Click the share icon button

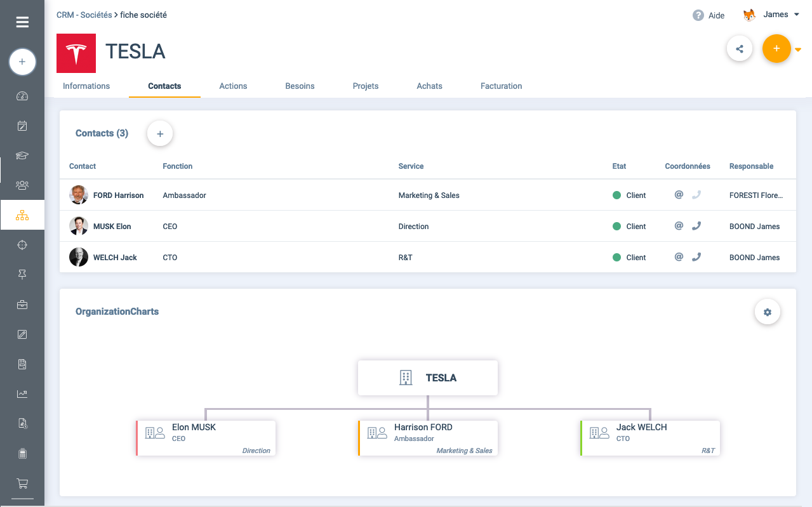(740, 49)
